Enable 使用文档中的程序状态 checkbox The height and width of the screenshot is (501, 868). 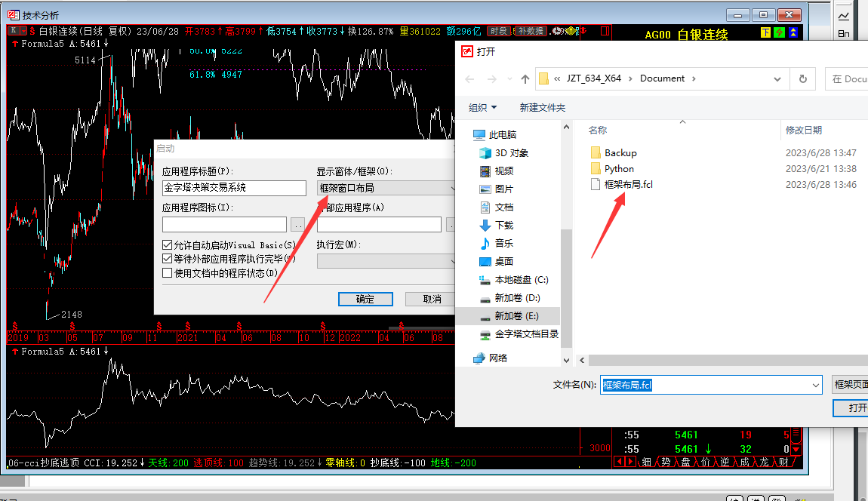point(167,273)
